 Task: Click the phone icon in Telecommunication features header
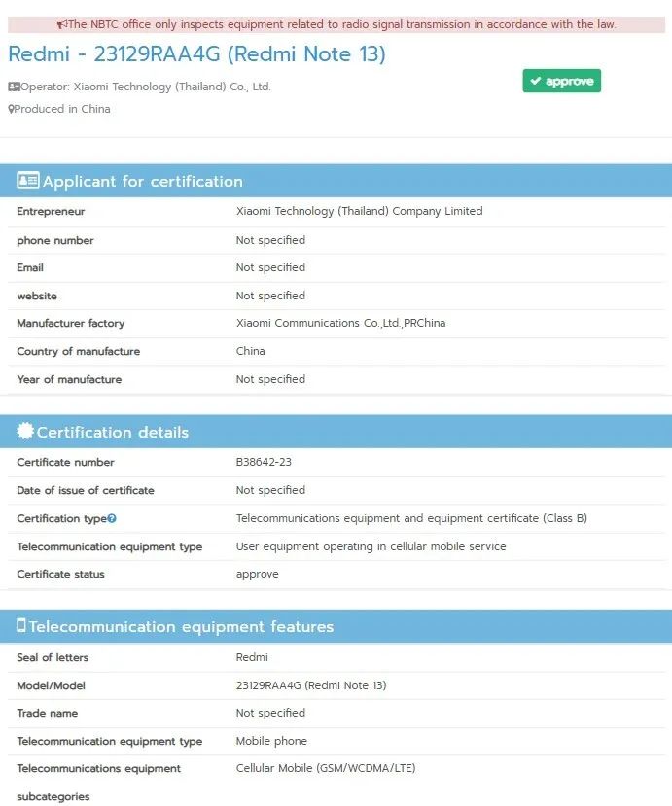(21, 625)
